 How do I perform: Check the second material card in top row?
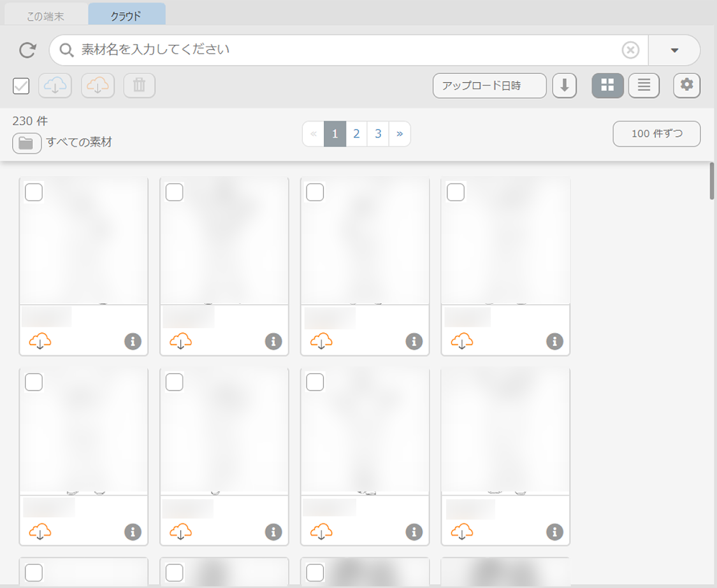click(174, 192)
